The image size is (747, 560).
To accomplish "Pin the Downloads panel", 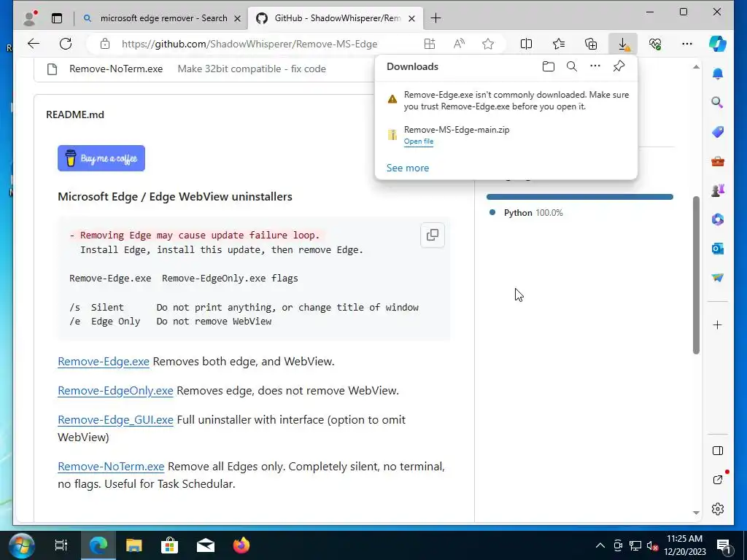I will coord(619,66).
